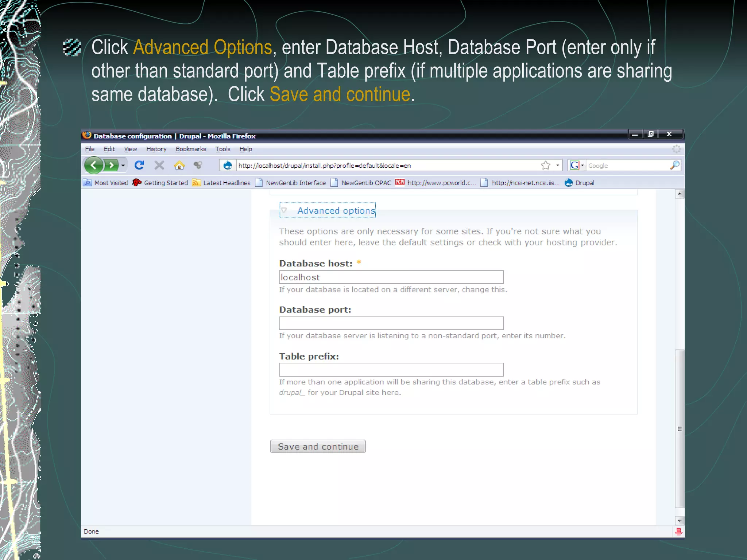The width and height of the screenshot is (747, 560).
Task: Collapse the Advanced options section
Action: pos(328,210)
